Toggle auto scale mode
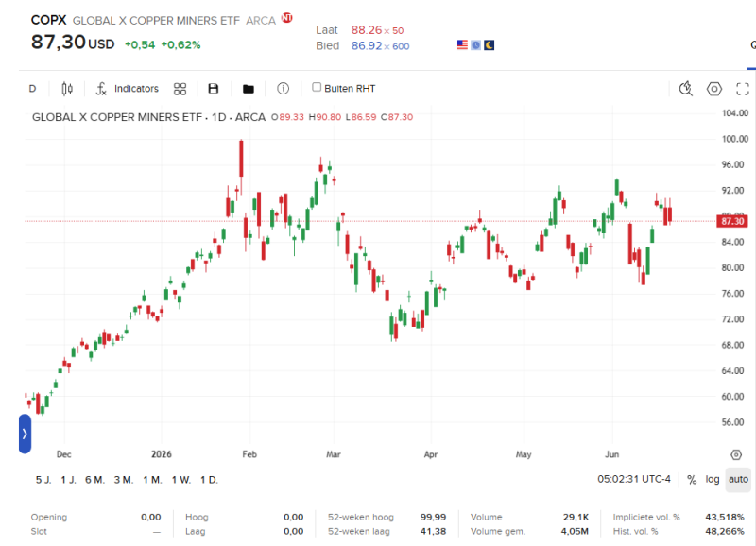Image resolution: width=756 pixels, height=546 pixels. (x=738, y=480)
